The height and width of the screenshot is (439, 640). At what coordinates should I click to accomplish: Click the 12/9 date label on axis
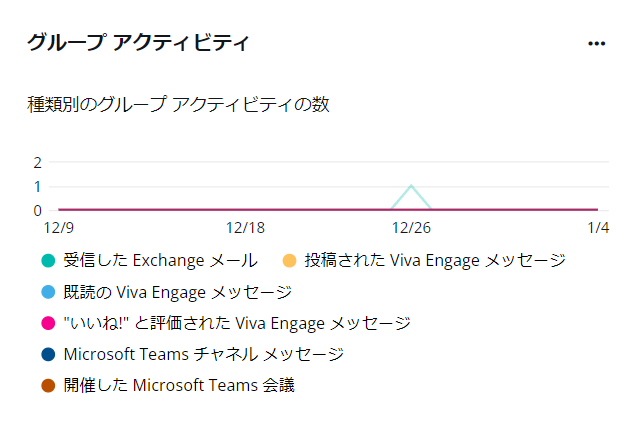point(59,228)
